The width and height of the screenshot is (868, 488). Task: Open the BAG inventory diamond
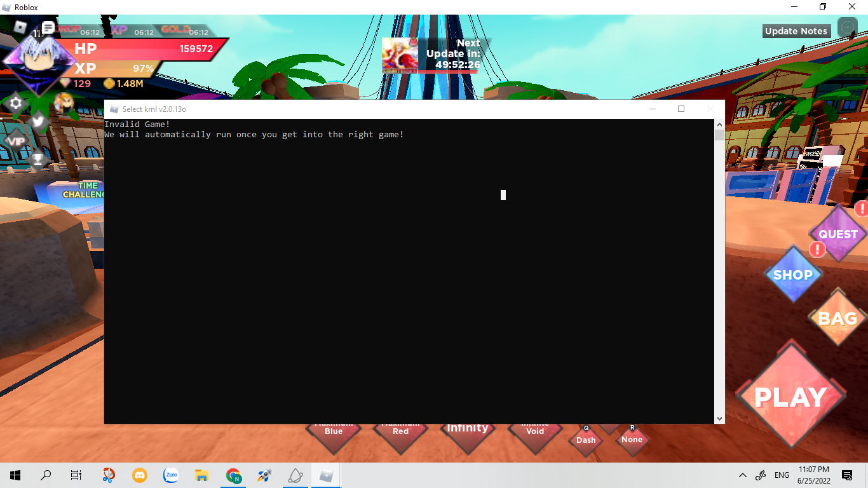(837, 318)
